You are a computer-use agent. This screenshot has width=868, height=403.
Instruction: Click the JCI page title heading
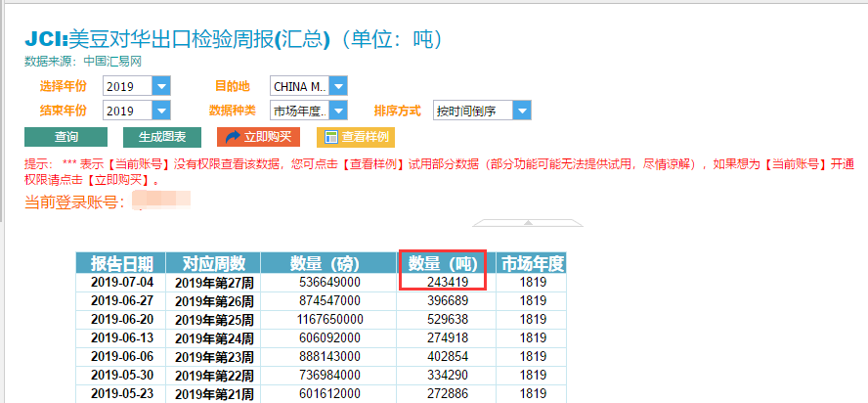(235, 39)
